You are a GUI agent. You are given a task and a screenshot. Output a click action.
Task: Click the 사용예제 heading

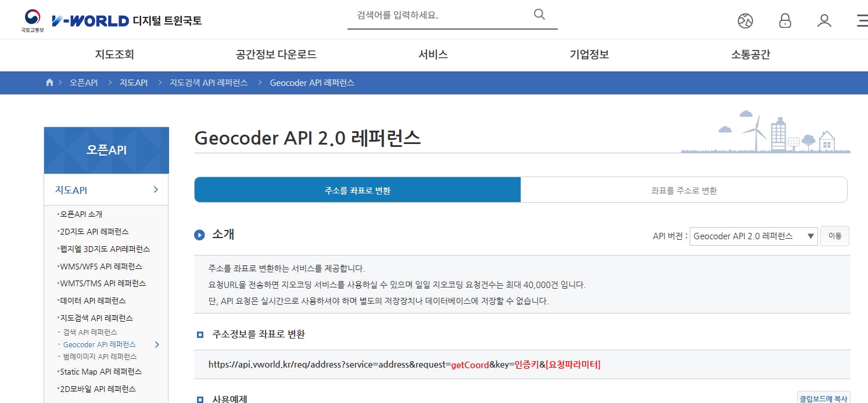[230, 399]
